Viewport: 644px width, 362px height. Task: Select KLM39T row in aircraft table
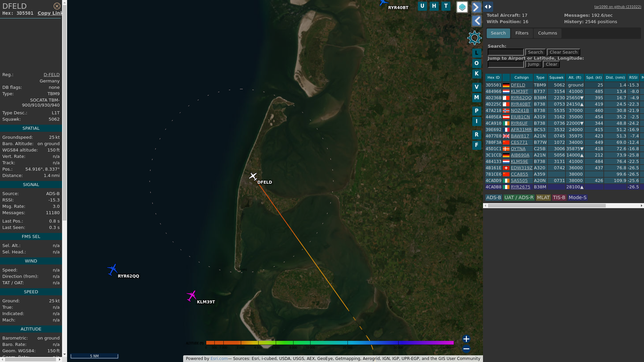(x=565, y=92)
